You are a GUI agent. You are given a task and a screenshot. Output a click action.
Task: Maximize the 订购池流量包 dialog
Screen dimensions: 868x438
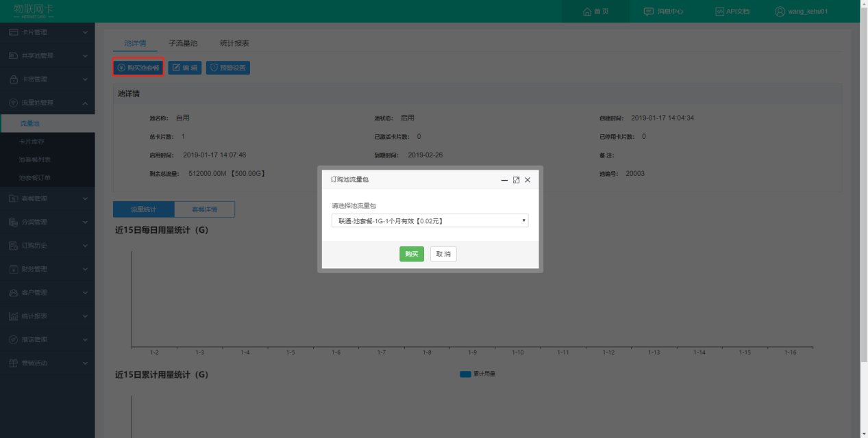[516, 180]
